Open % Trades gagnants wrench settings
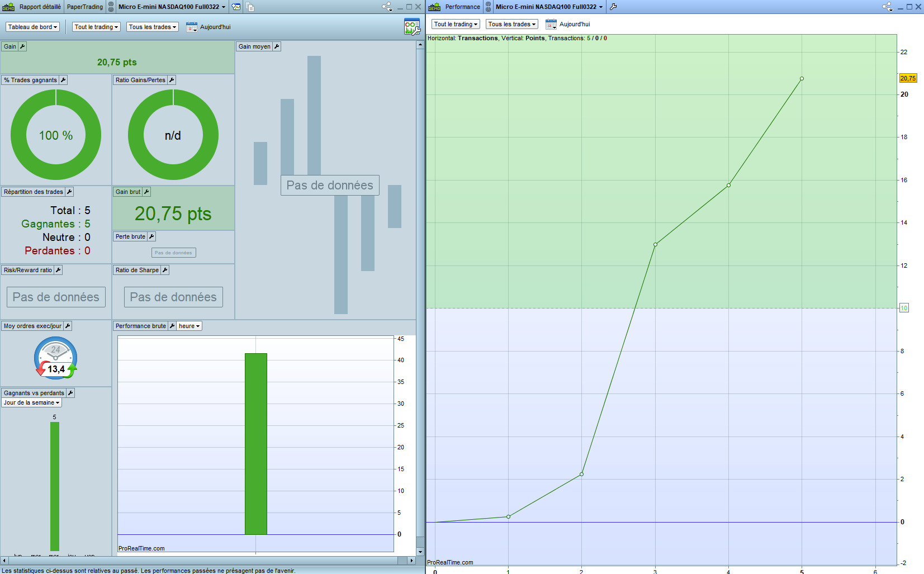 click(63, 80)
